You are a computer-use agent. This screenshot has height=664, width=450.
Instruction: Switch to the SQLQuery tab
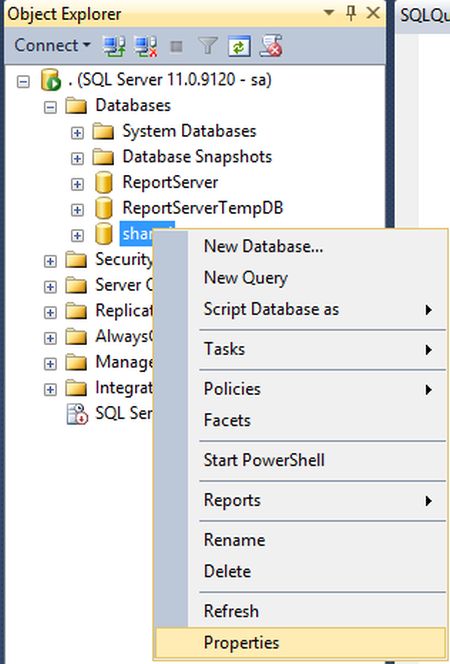click(x=424, y=15)
